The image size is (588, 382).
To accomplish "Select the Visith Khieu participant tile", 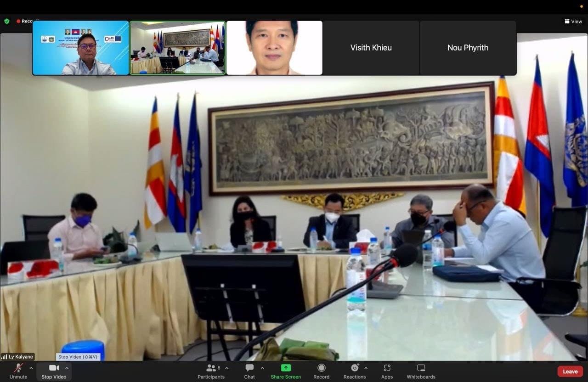I will click(x=371, y=48).
